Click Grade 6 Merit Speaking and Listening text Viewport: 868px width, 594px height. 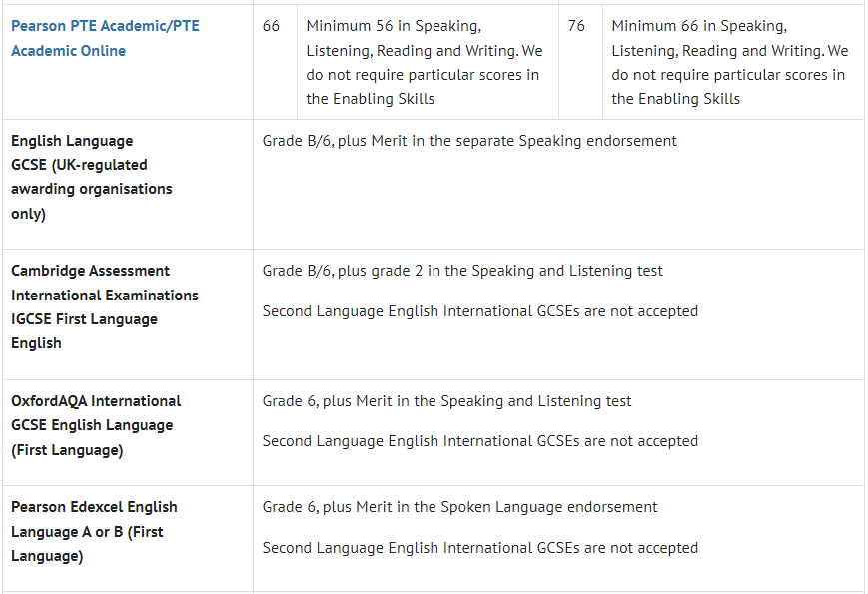tap(446, 401)
